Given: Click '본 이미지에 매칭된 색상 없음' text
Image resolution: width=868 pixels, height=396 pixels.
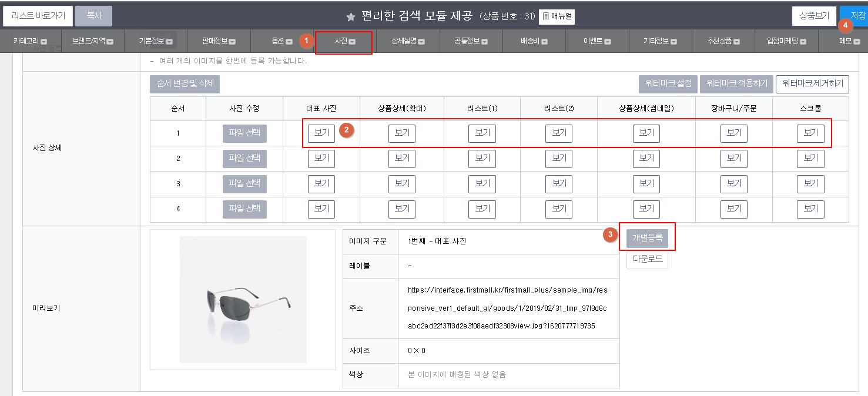Looking at the screenshot, I should (457, 375).
